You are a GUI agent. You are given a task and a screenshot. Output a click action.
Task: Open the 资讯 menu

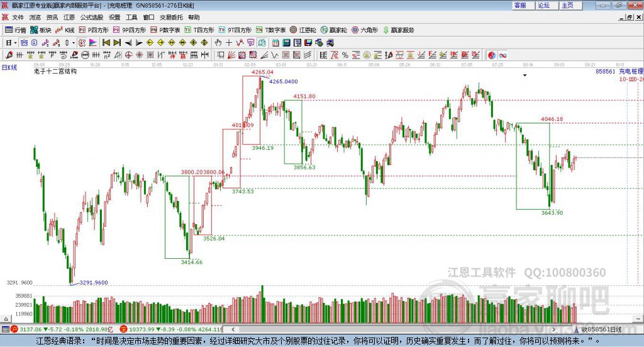52,17
